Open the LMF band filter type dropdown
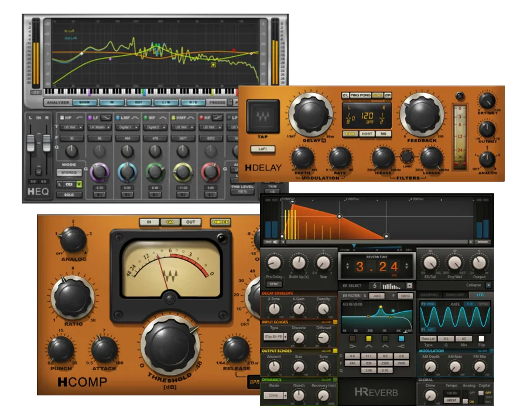The height and width of the screenshot is (420, 527). pos(128,128)
